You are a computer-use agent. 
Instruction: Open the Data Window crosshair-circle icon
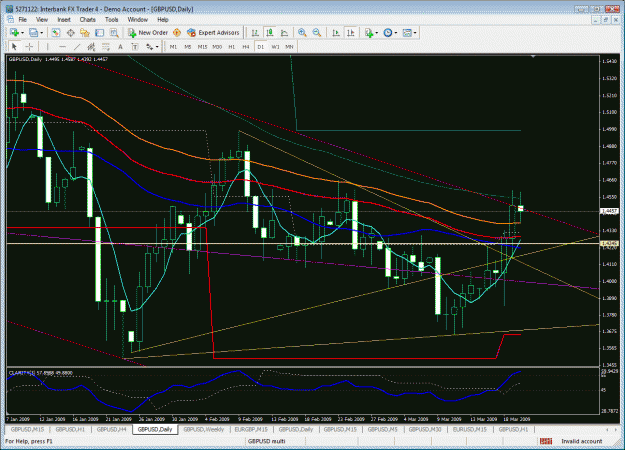(70, 33)
